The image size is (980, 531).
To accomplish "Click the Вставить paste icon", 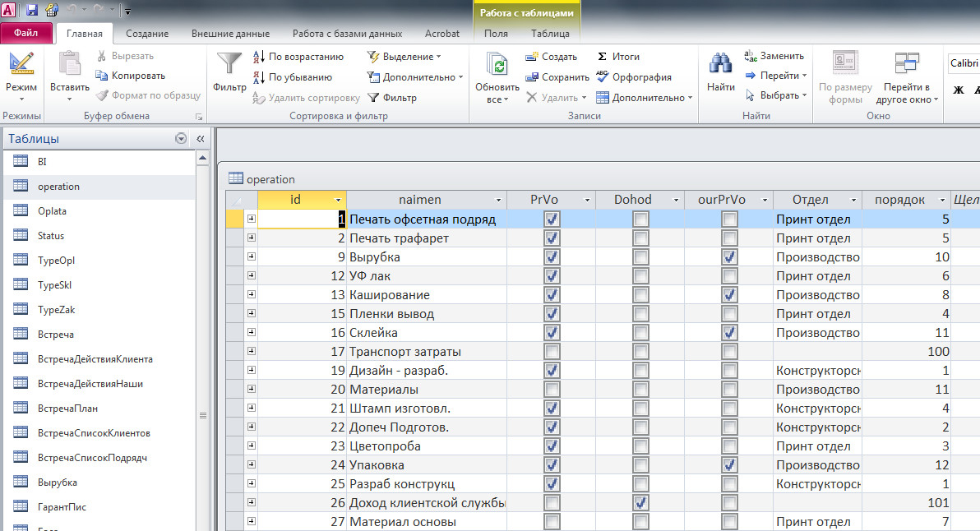I will tap(69, 65).
